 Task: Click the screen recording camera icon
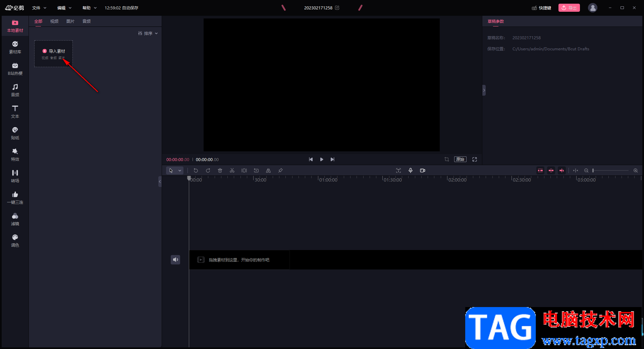[x=423, y=170]
